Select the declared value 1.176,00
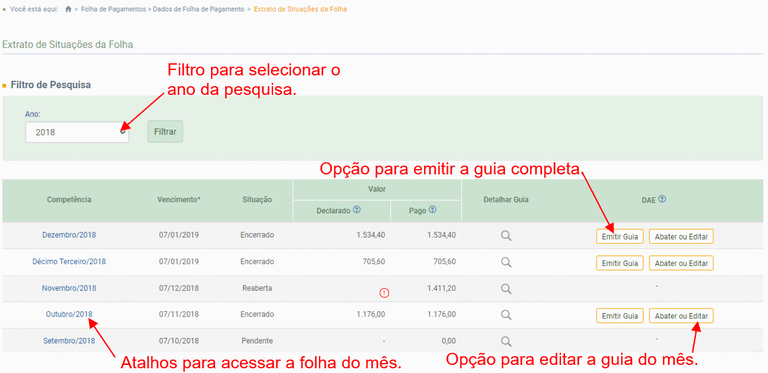Viewport: 768px width, 373px height. coord(371,314)
